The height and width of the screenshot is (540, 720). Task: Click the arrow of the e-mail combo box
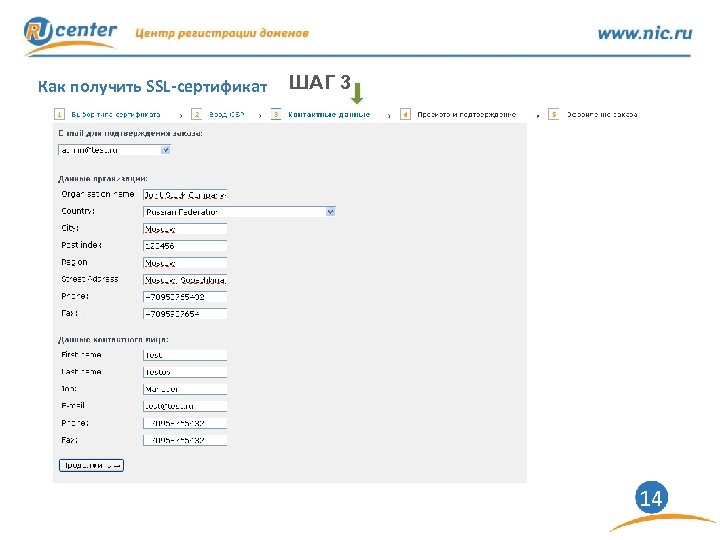coord(165,150)
